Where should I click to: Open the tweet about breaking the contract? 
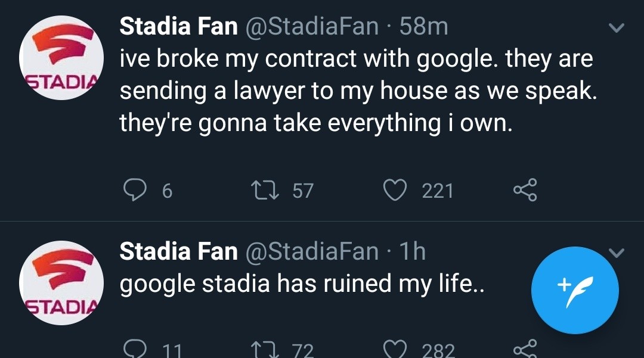coord(357,91)
